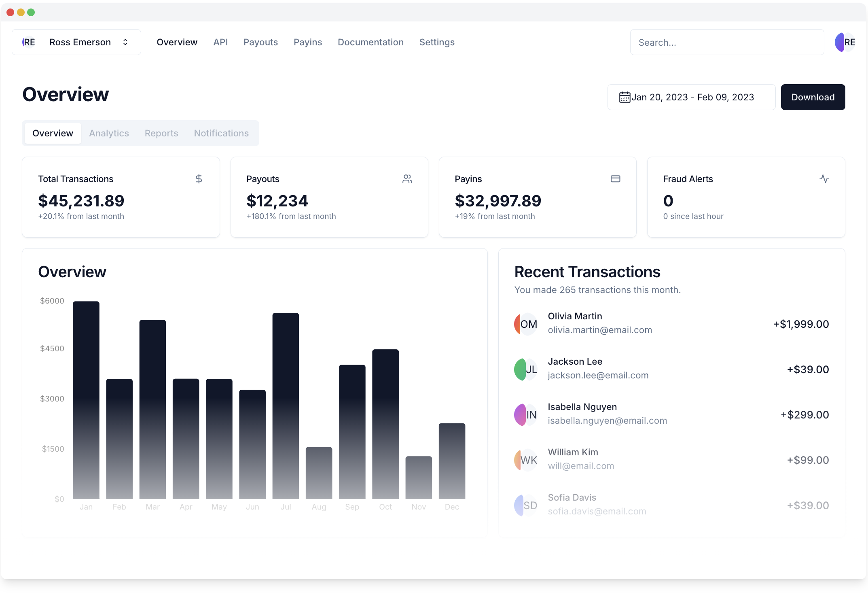Open Settings from the navigation bar

point(437,42)
